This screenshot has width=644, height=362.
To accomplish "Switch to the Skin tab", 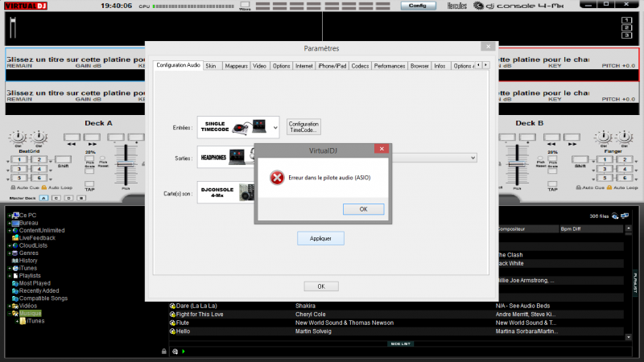I will click(x=211, y=66).
